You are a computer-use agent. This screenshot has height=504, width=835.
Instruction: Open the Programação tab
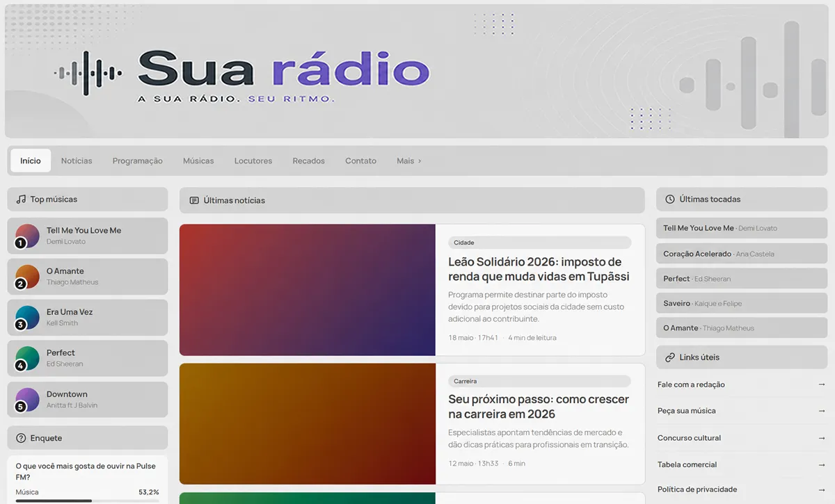pos(138,161)
